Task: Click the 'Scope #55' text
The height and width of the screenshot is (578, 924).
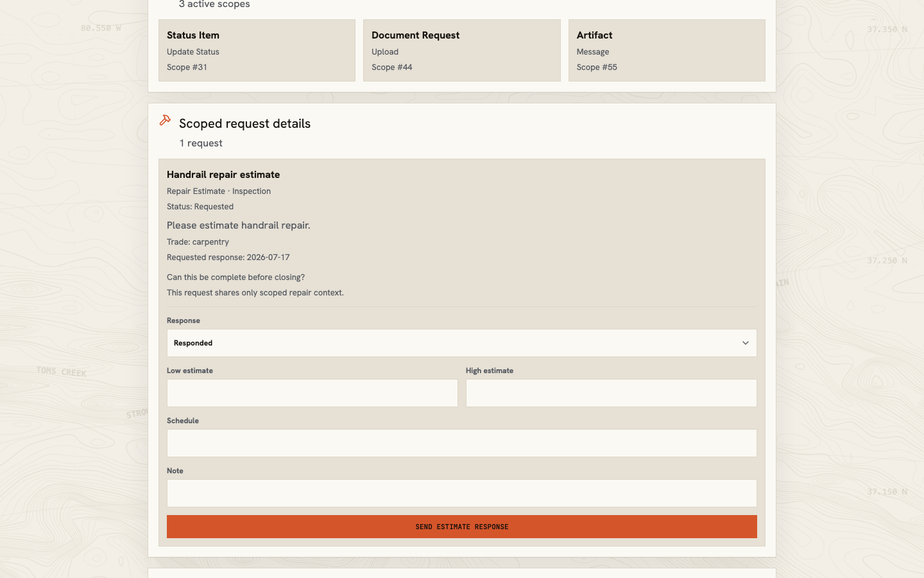Action: point(597,67)
